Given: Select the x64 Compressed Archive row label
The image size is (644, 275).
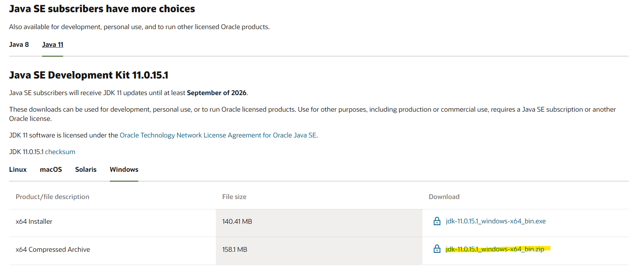Looking at the screenshot, I should pyautogui.click(x=53, y=250).
